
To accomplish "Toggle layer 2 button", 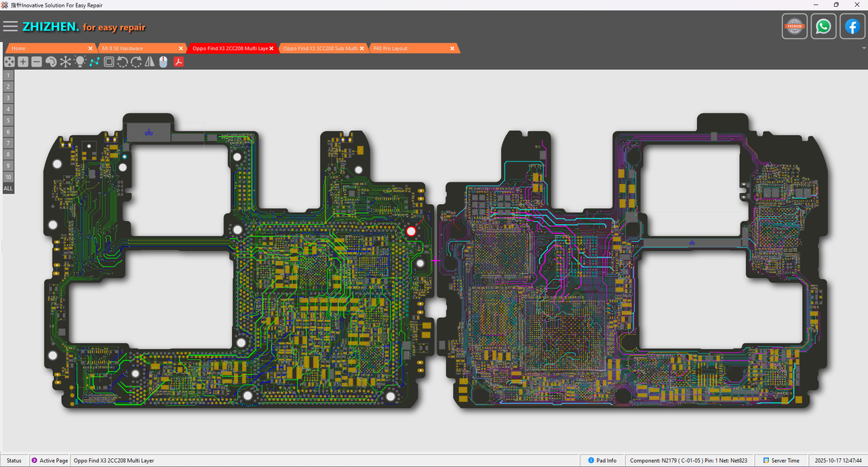I will click(8, 87).
